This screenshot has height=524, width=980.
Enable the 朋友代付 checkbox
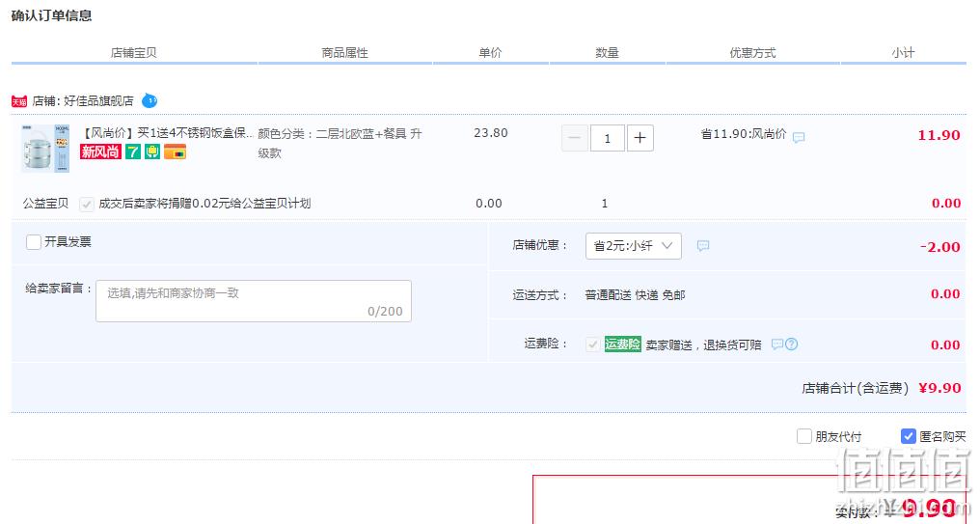[804, 436]
